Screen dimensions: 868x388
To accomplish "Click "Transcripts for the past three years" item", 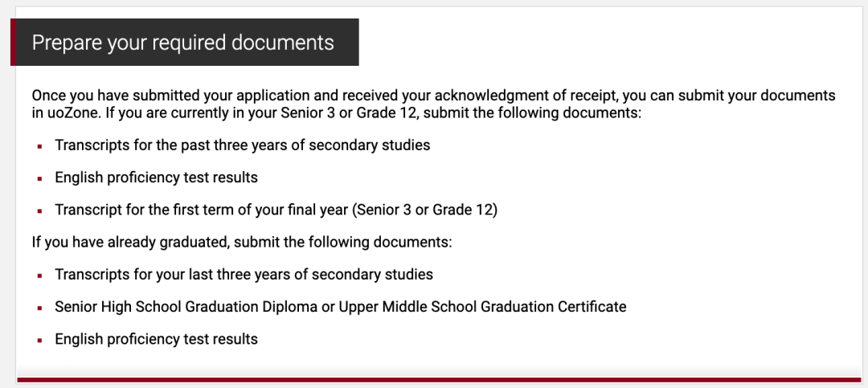I will pos(242,145).
